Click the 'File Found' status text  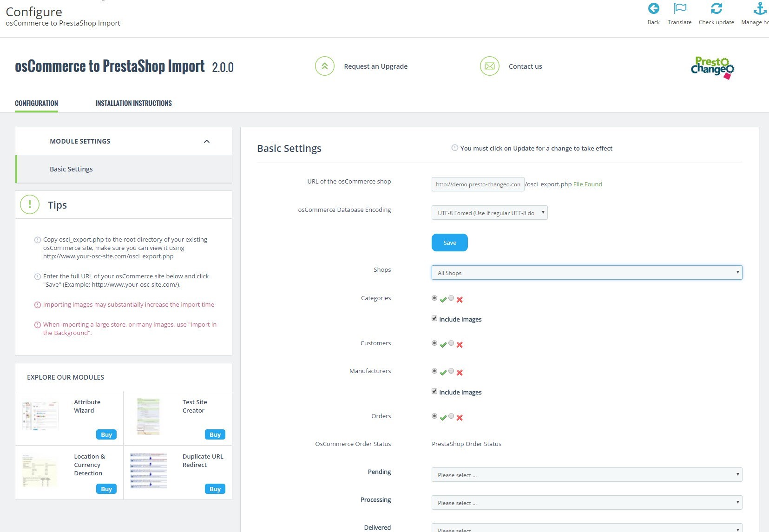pos(587,184)
